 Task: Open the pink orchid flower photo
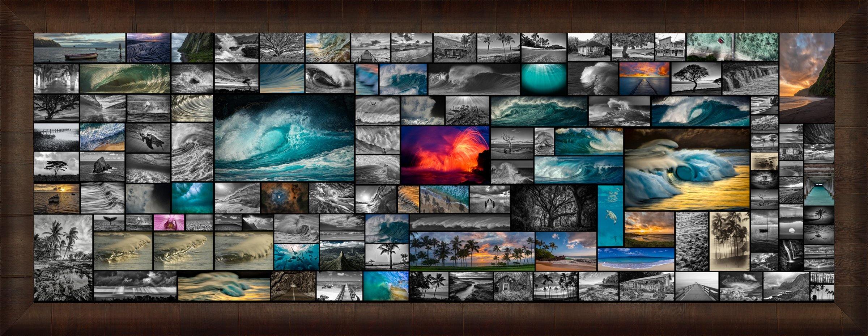coord(169,222)
